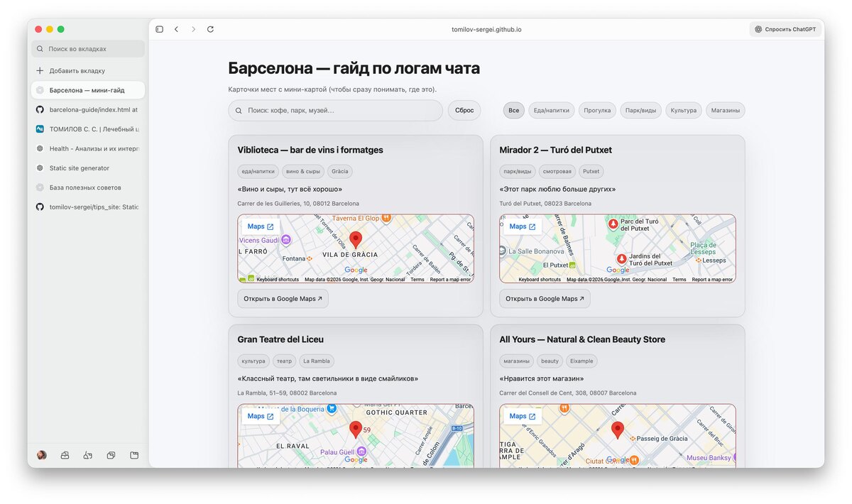852x504 pixels.
Task: Click Terms link on Mirador 2 map
Action: click(x=679, y=280)
